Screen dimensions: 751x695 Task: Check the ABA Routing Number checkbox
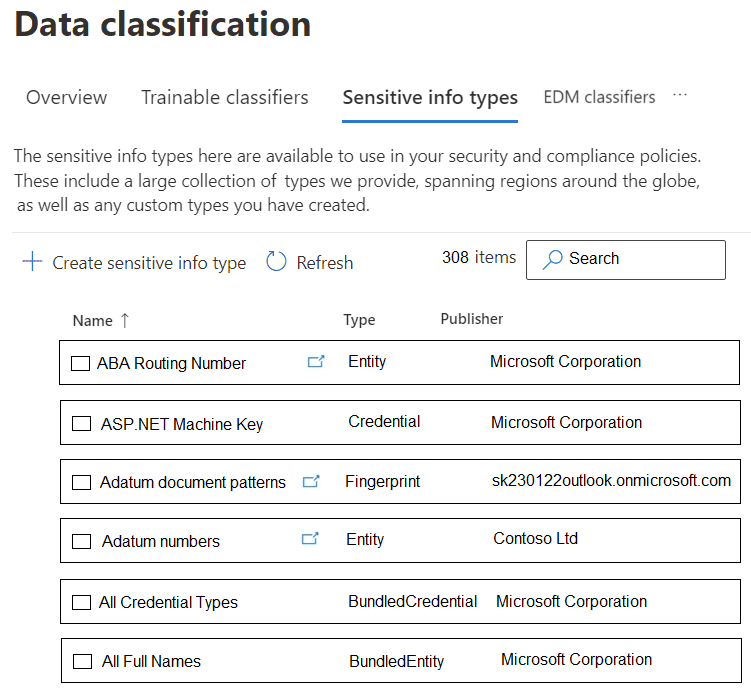tap(80, 364)
